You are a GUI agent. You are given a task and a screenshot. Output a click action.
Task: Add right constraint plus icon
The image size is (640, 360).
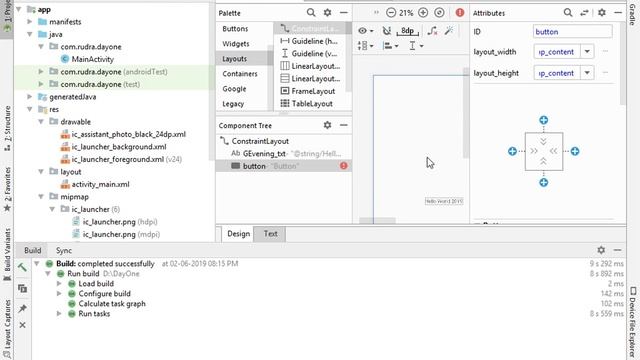coord(575,151)
